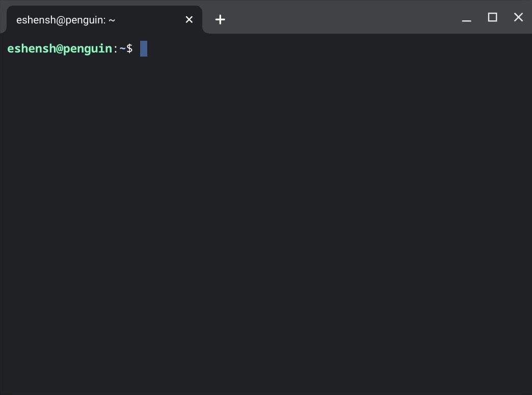
Task: Open a new terminal tab with plus icon
Action: point(220,19)
